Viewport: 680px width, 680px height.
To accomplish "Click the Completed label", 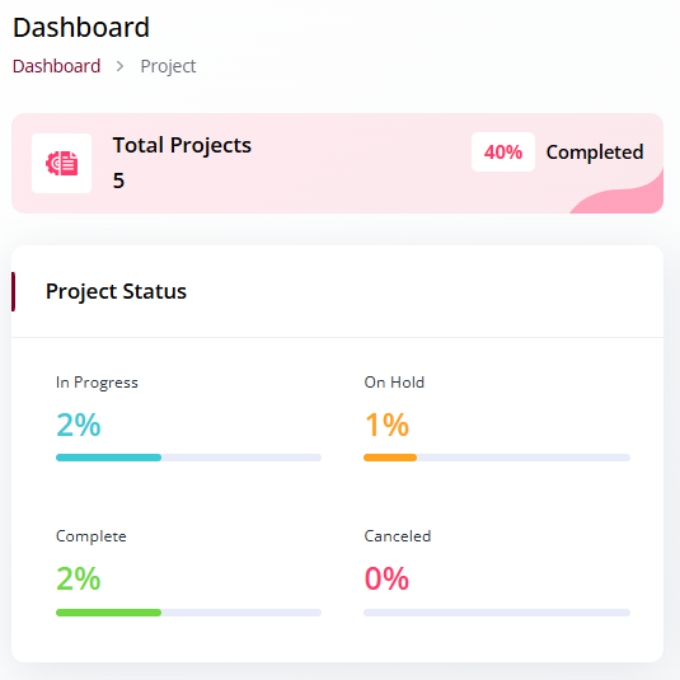I will click(x=595, y=152).
